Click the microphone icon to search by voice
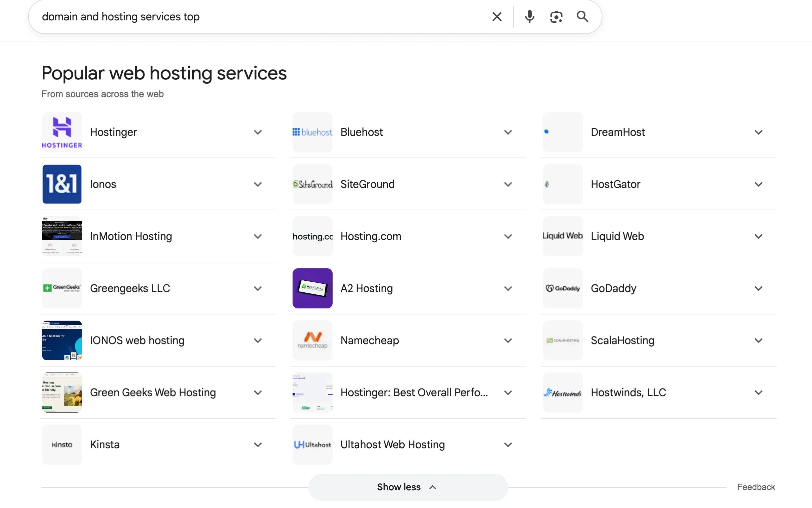Screen dimensions: 812x508 pos(529,16)
